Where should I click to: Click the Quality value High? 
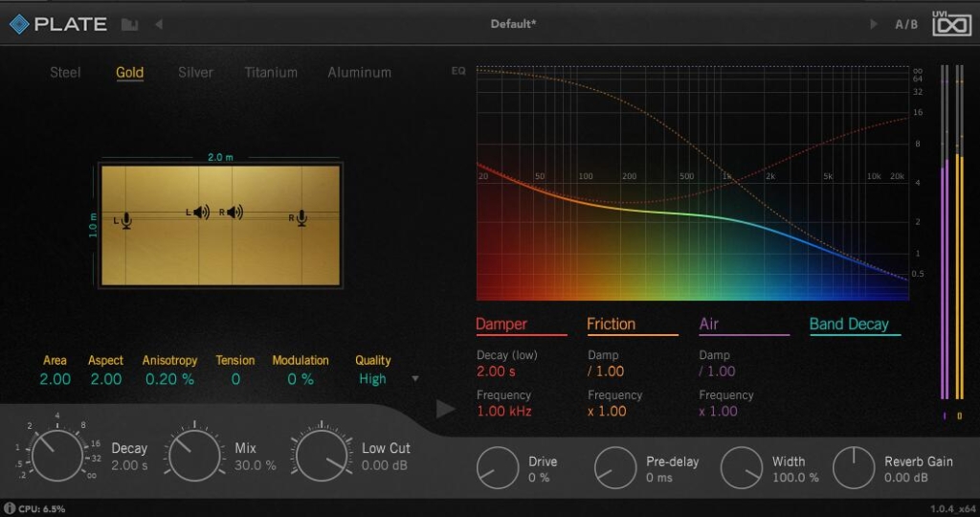tap(372, 379)
